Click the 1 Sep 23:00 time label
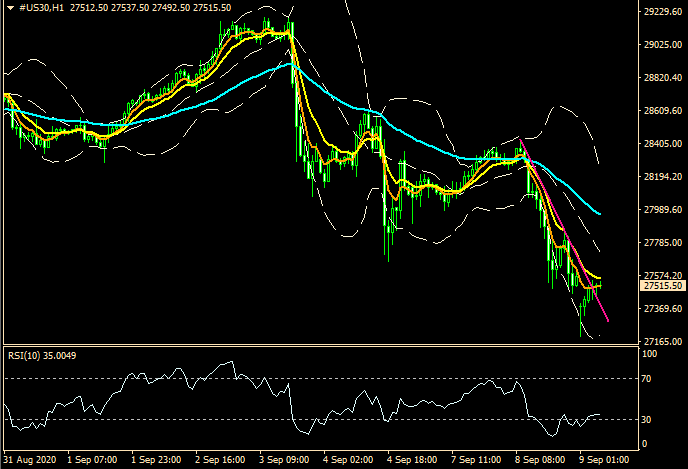688x469 pixels. [x=157, y=459]
